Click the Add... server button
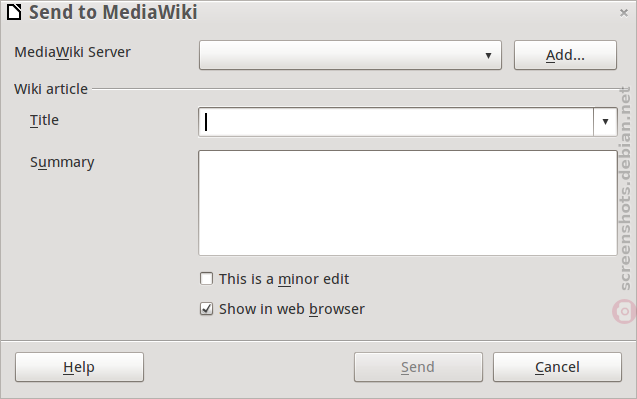 tap(565, 55)
